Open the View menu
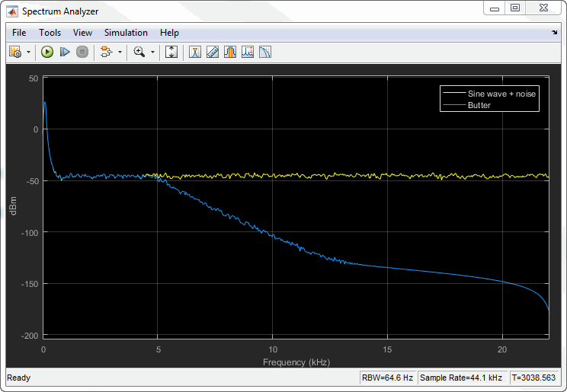 (x=82, y=33)
